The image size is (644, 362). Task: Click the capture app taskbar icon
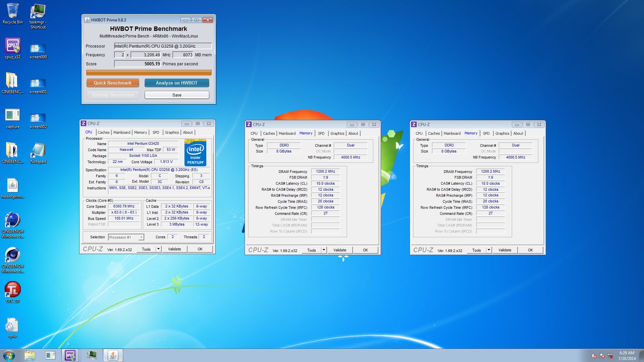[x=50, y=355]
